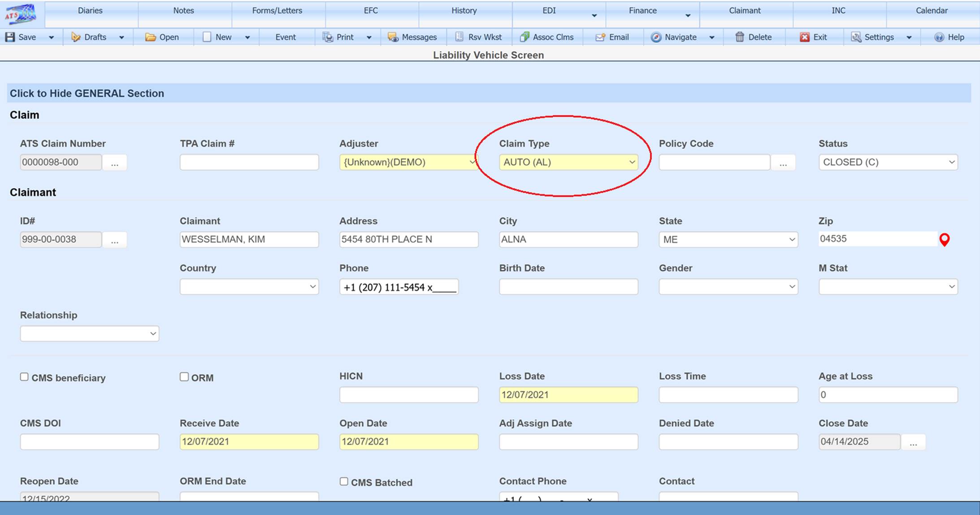Viewport: 980px width, 515px height.
Task: Open the Status dropdown showing CLOSED
Action: click(888, 162)
